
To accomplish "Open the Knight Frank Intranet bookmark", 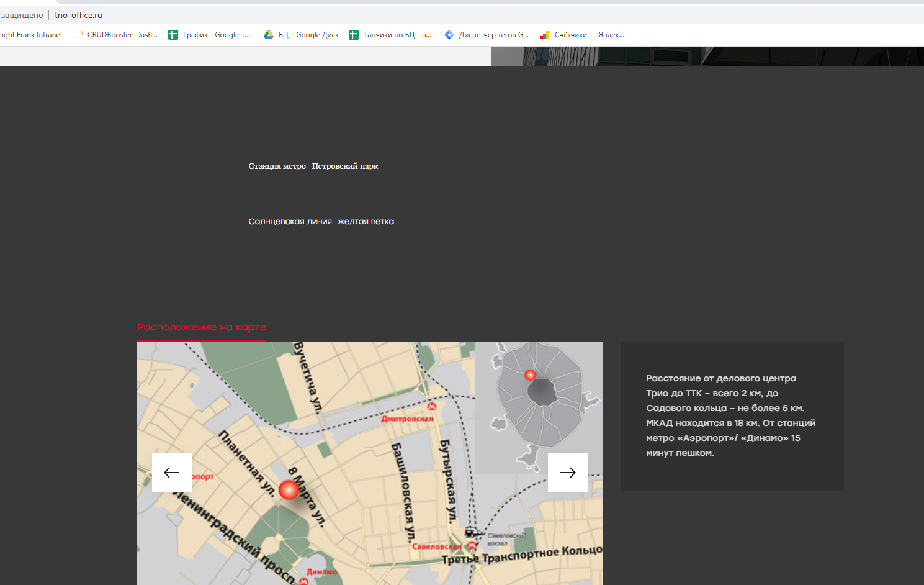I will coord(31,35).
